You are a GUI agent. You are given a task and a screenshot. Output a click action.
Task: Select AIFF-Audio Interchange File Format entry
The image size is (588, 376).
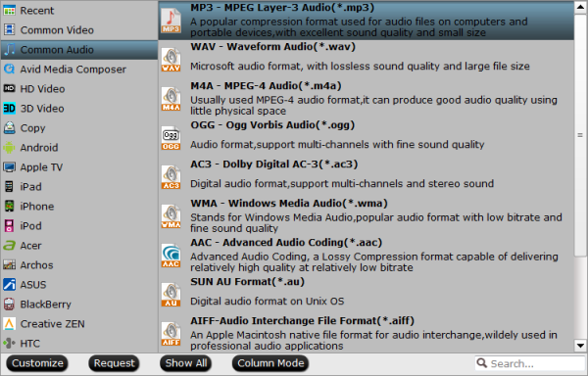pyautogui.click(x=367, y=334)
